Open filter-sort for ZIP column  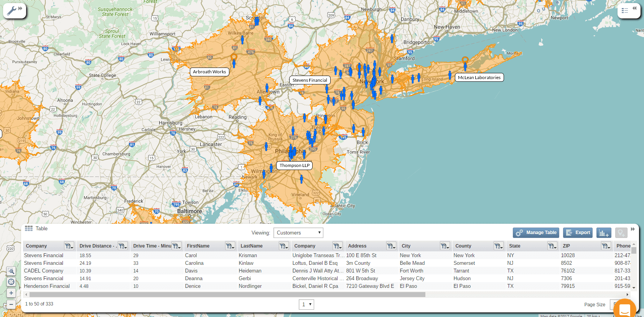[x=606, y=246]
